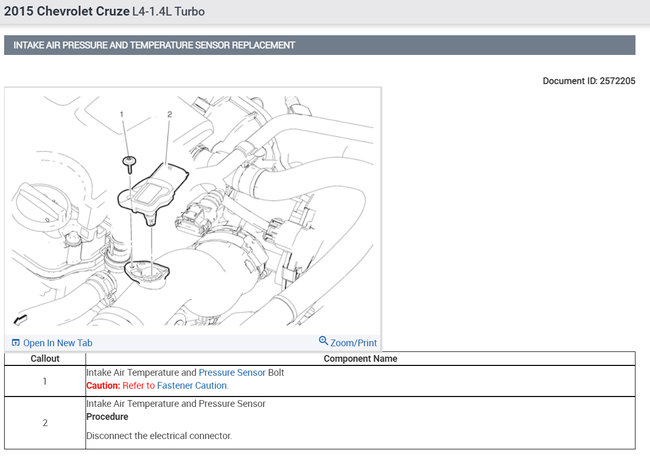
Task: Open diagram in new tab link
Action: 57,343
